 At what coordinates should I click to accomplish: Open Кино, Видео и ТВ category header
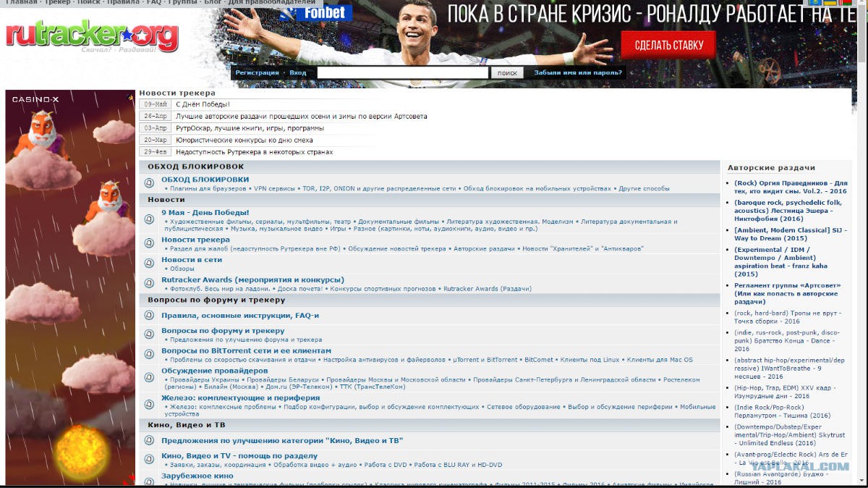[186, 425]
